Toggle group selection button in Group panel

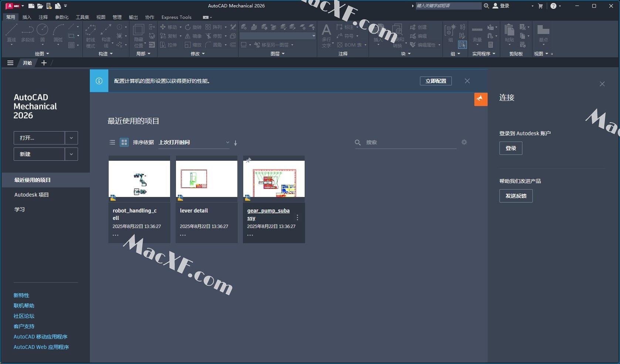(x=463, y=45)
